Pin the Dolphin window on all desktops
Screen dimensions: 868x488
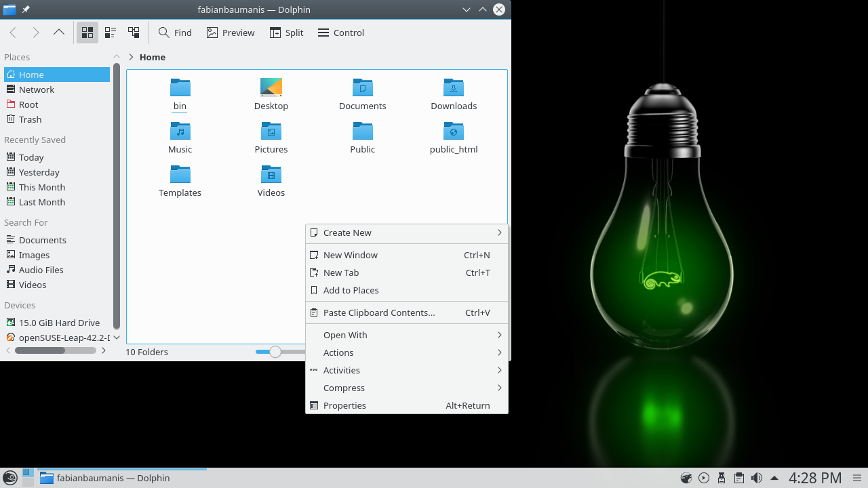pos(26,9)
